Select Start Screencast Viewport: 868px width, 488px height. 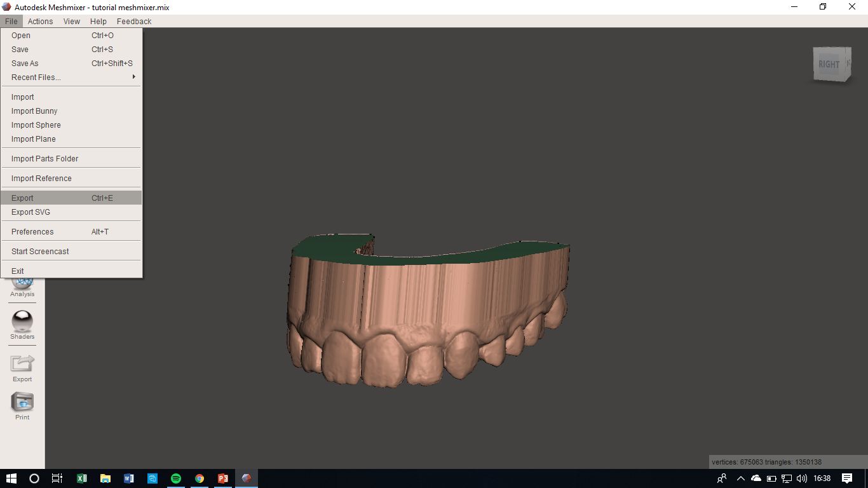[71, 252]
